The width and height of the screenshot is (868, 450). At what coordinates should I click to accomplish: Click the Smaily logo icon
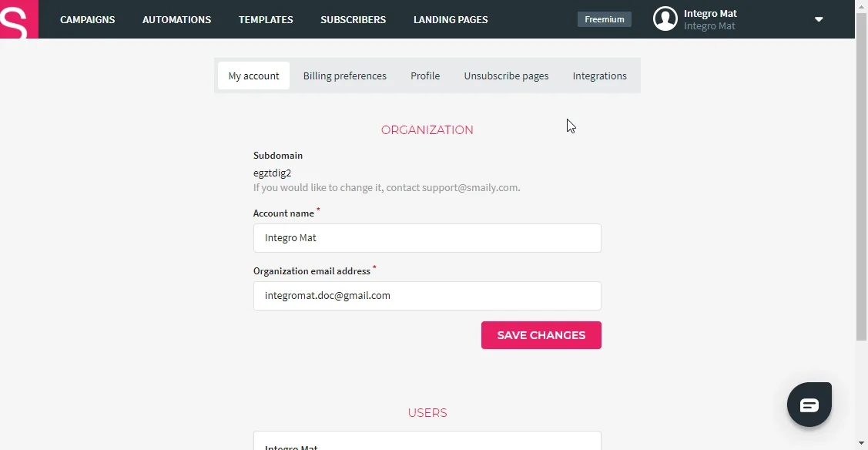tap(18, 19)
